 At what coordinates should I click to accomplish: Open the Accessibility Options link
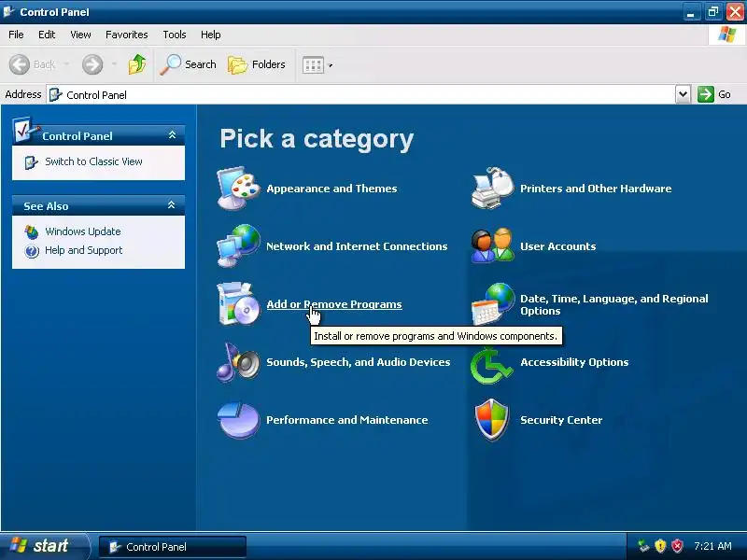(574, 362)
